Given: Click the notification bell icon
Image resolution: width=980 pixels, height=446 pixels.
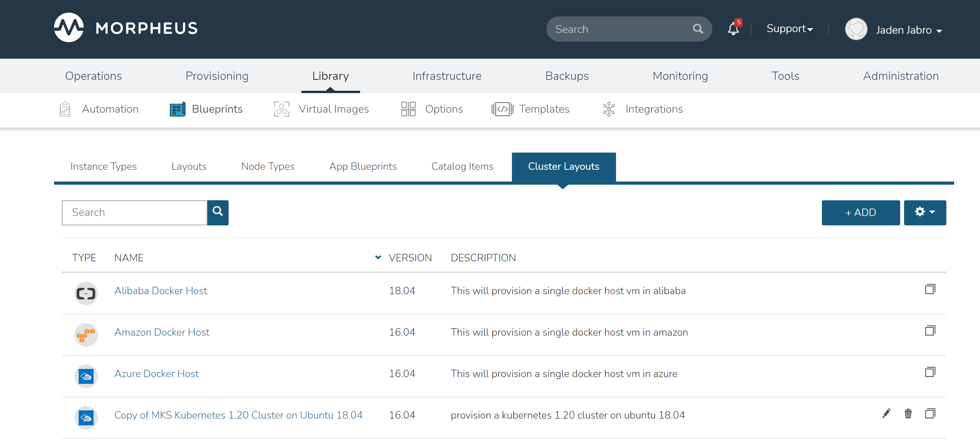Looking at the screenshot, I should click(x=733, y=29).
